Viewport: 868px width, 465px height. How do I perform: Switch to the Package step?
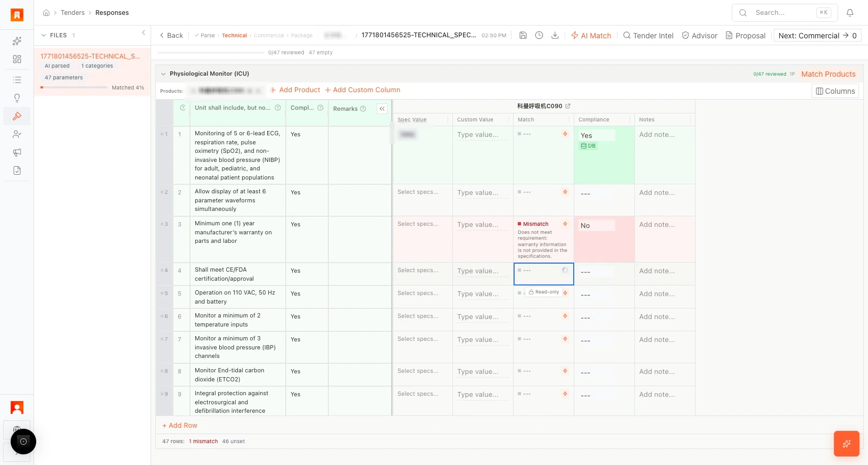click(x=302, y=36)
